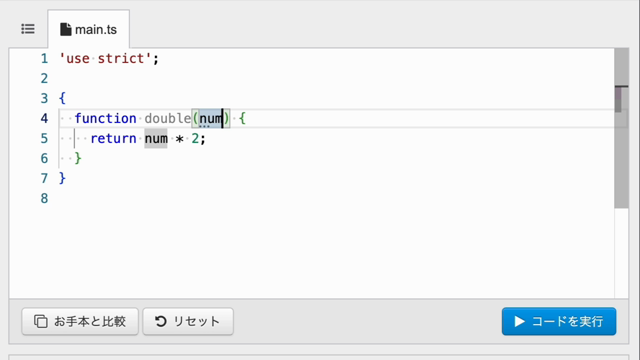Click the file icon on main.ts tab
Screen dimensions: 640x360
pyautogui.click(x=65, y=29)
